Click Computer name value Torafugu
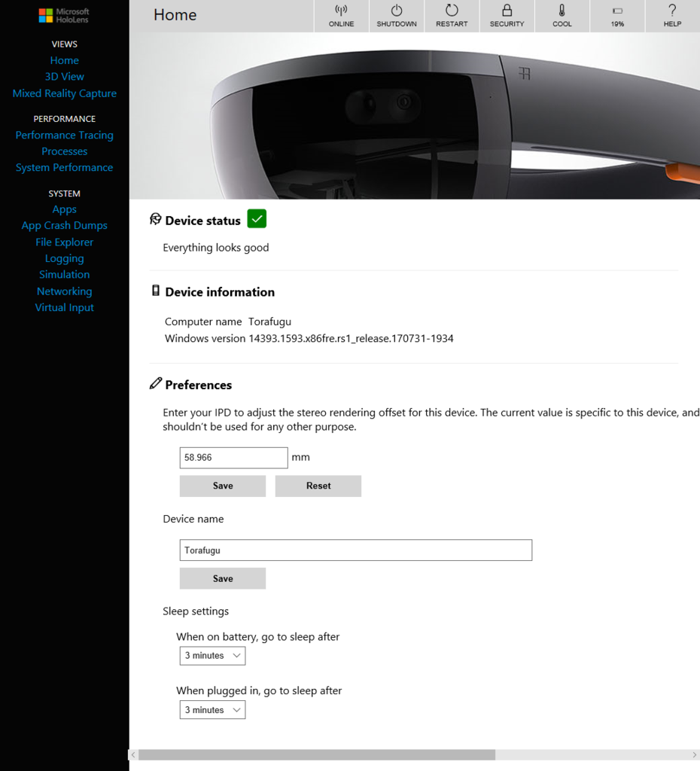 click(270, 322)
